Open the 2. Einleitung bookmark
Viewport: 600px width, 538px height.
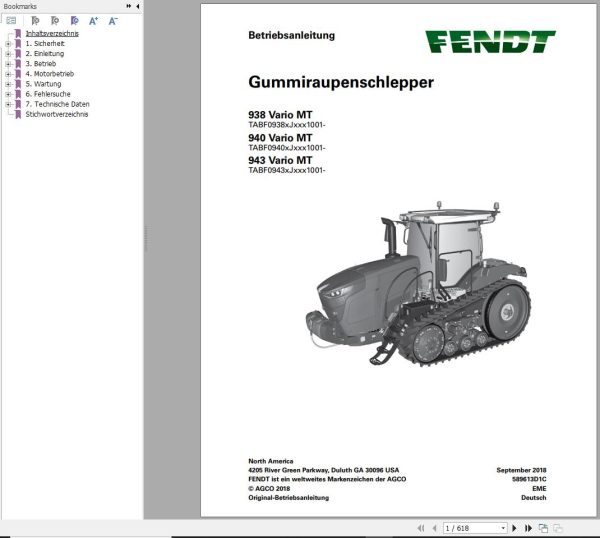pos(45,54)
